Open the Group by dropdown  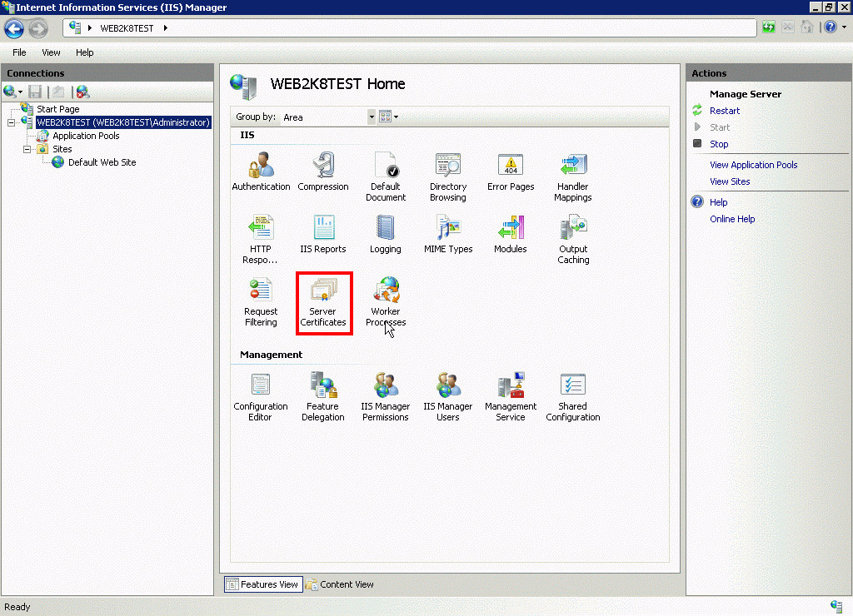372,117
